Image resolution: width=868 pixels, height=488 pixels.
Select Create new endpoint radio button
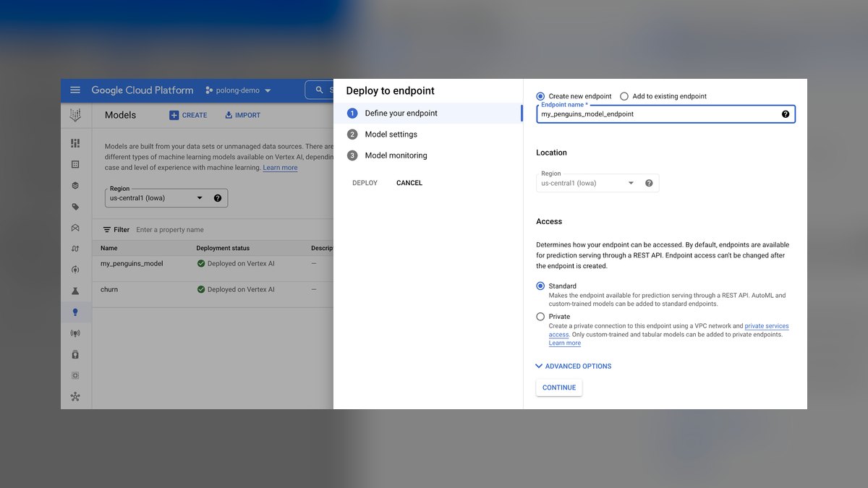point(540,96)
